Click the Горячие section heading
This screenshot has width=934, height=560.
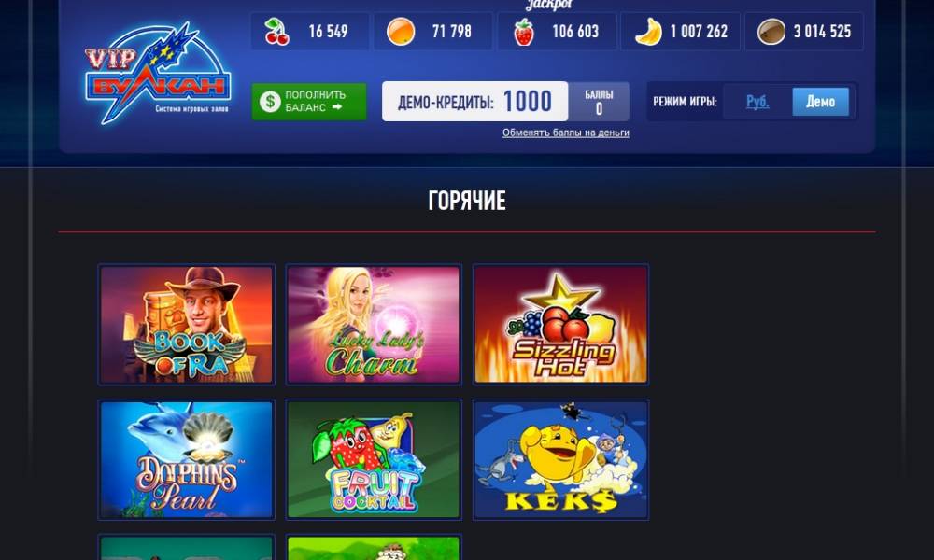(x=467, y=201)
